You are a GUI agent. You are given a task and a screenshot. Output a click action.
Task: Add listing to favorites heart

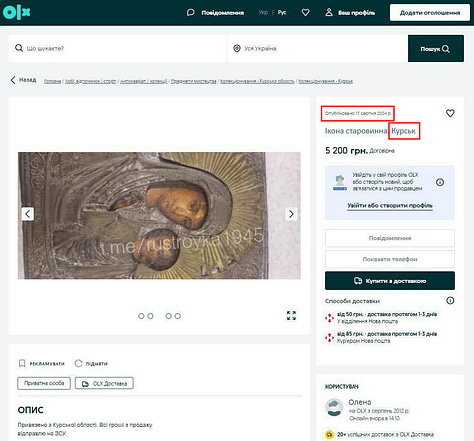(450, 113)
